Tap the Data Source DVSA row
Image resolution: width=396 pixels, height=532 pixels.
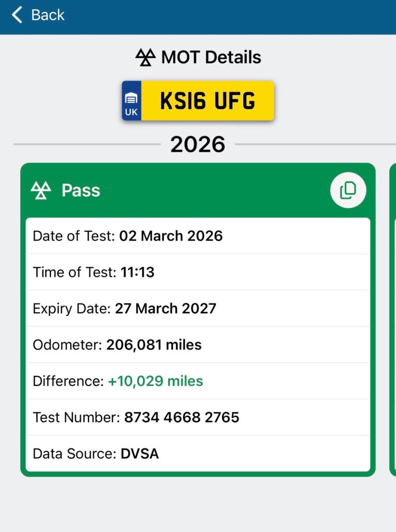coord(197,454)
